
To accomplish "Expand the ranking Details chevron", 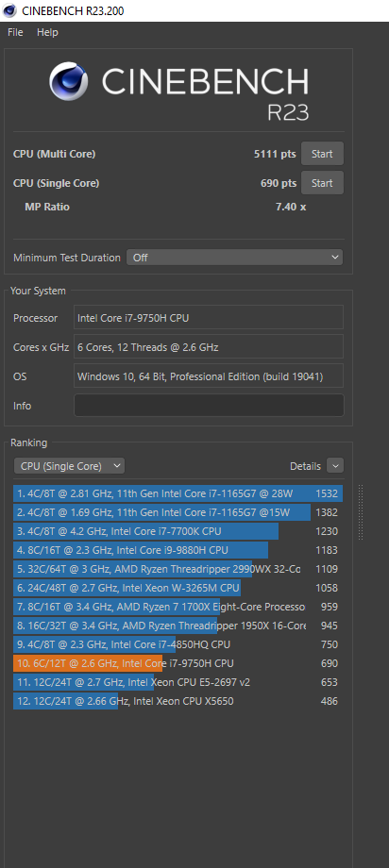I will coord(335,466).
